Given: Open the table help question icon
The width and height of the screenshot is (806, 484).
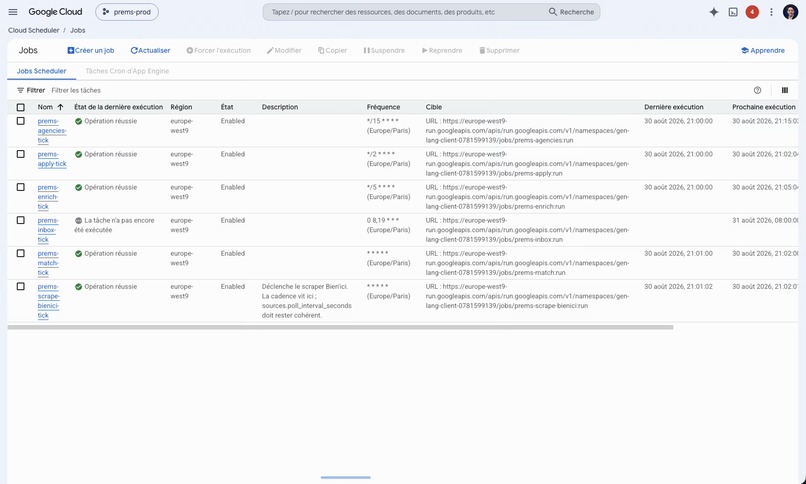Looking at the screenshot, I should click(x=757, y=90).
